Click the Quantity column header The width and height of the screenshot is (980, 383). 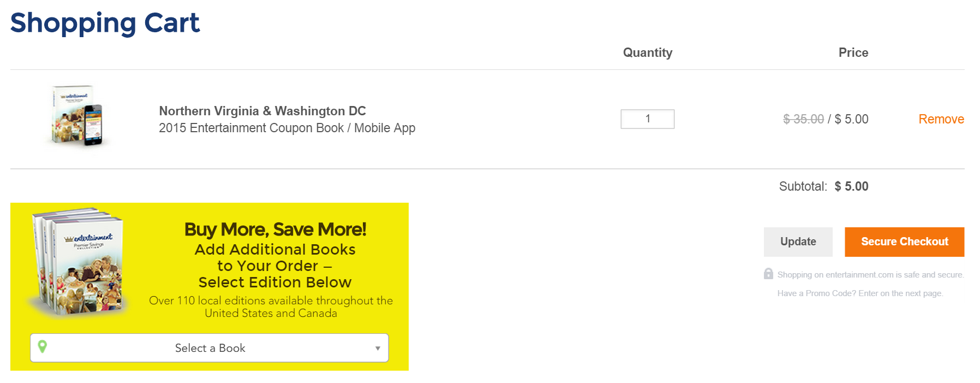647,52
